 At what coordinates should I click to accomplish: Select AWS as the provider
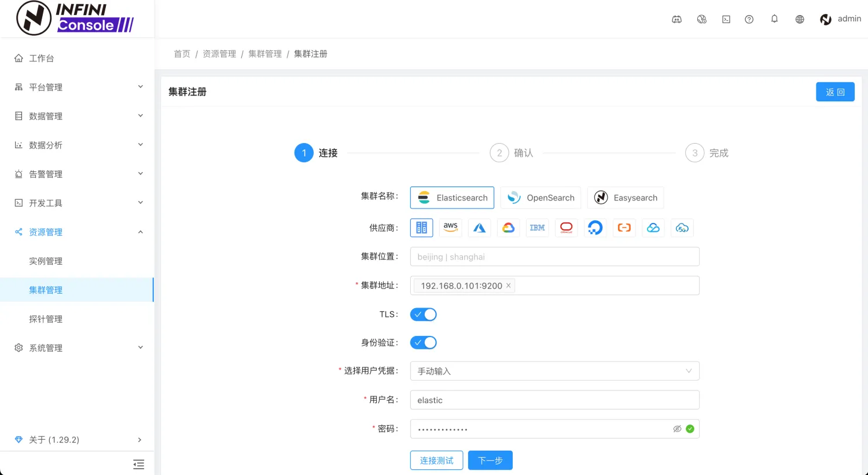coord(451,228)
